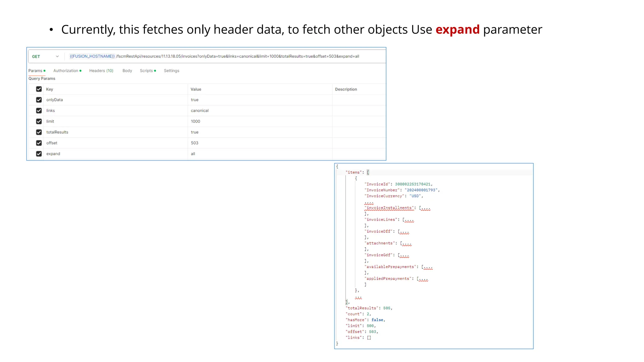Click the "appliedPrepayments" JSON key
The image size is (644, 362).
pyautogui.click(x=388, y=279)
